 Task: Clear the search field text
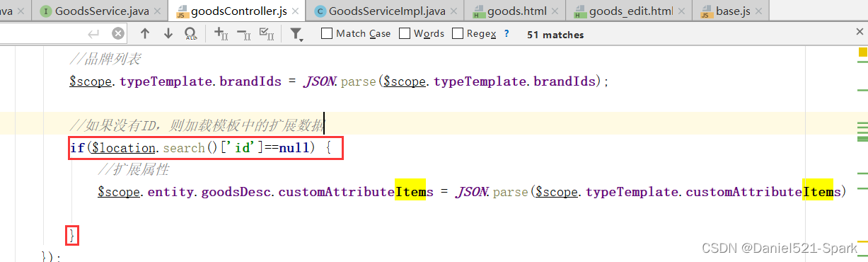coord(118,33)
